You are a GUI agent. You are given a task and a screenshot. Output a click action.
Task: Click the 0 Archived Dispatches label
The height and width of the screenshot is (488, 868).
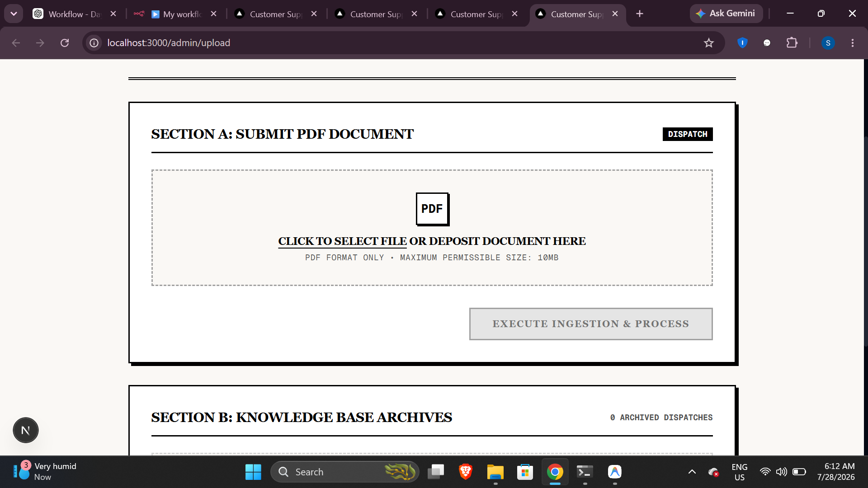661,418
